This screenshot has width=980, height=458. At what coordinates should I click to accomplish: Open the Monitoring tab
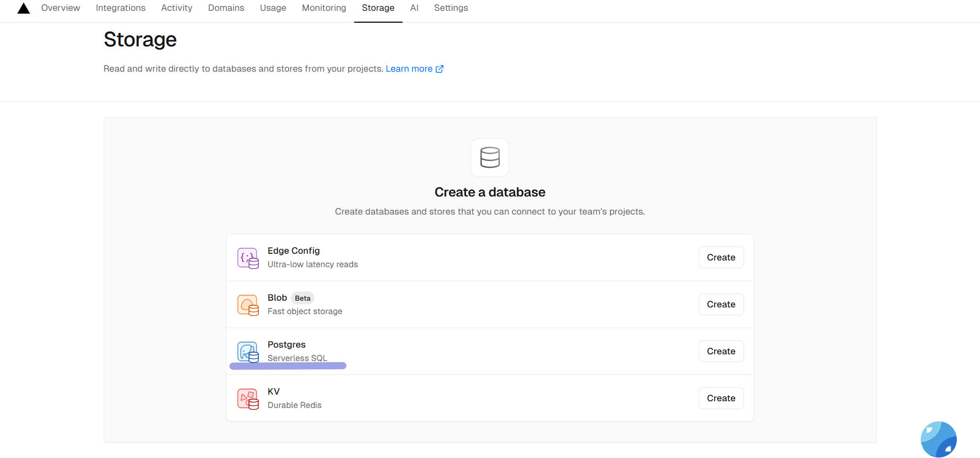pos(324,8)
